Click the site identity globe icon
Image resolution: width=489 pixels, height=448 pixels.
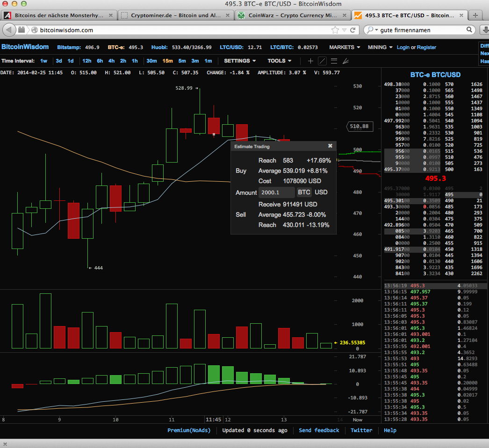pyautogui.click(x=35, y=30)
